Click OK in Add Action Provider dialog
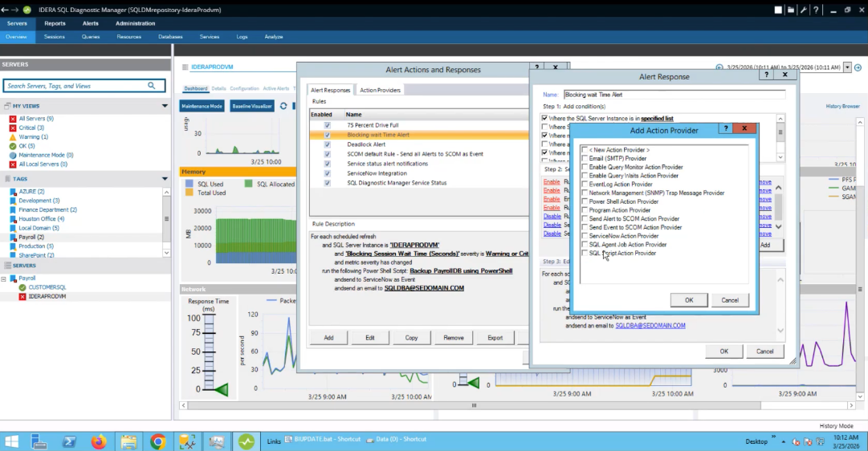868x451 pixels. 689,300
